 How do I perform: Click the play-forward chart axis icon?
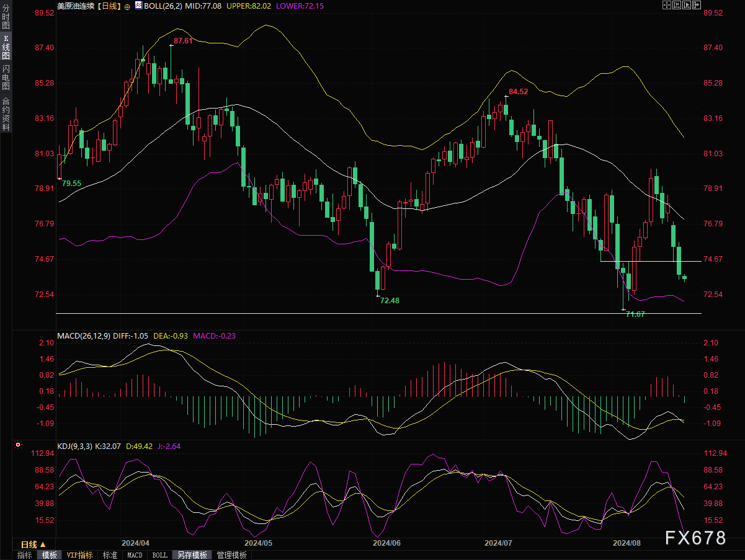coord(686,6)
